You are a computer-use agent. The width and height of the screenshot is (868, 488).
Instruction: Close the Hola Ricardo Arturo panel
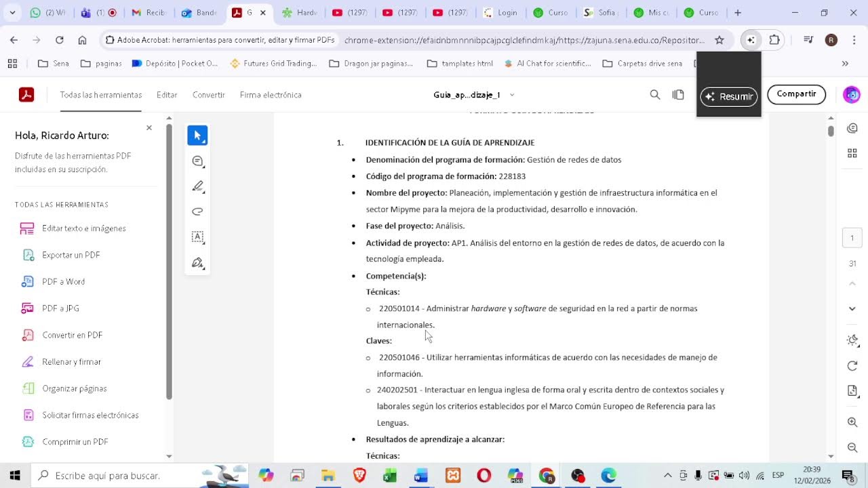(149, 127)
